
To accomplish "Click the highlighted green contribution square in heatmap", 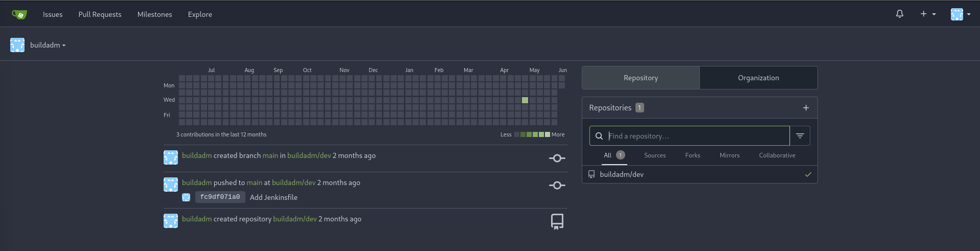I will point(525,100).
